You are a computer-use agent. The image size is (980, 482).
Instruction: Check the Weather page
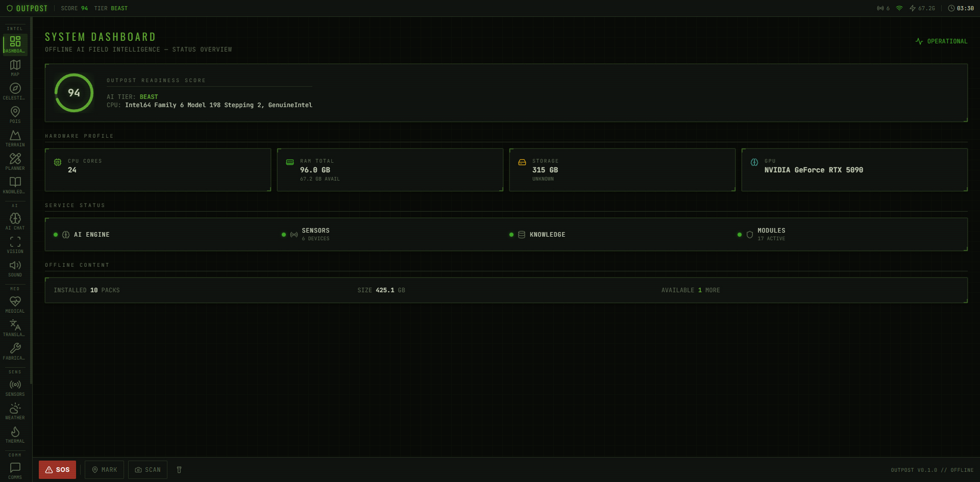pos(15,411)
